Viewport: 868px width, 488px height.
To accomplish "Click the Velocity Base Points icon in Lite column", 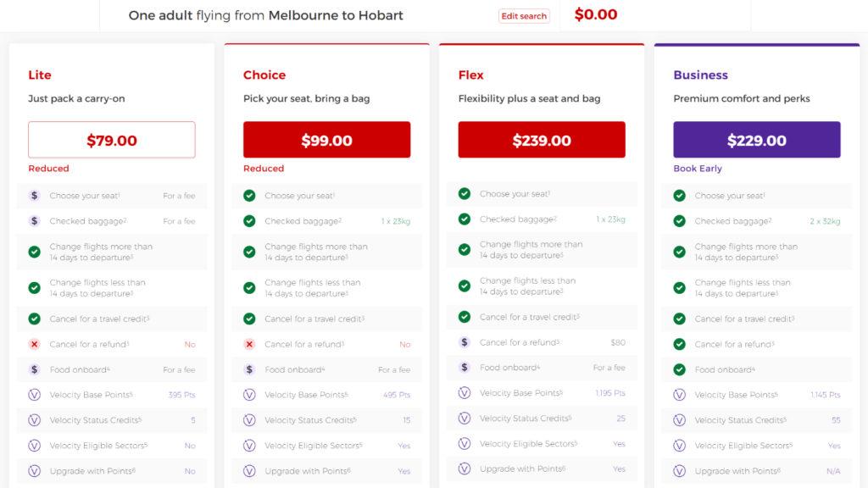I will coord(34,395).
